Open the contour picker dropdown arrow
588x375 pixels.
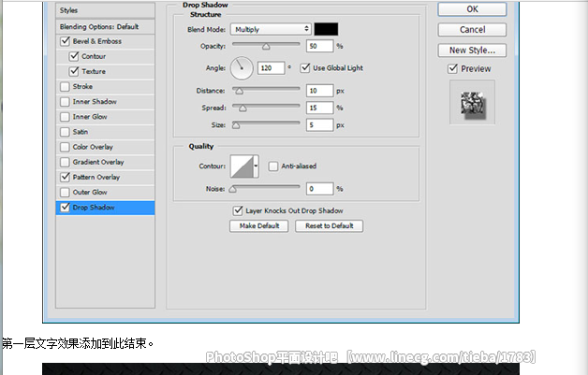click(257, 166)
